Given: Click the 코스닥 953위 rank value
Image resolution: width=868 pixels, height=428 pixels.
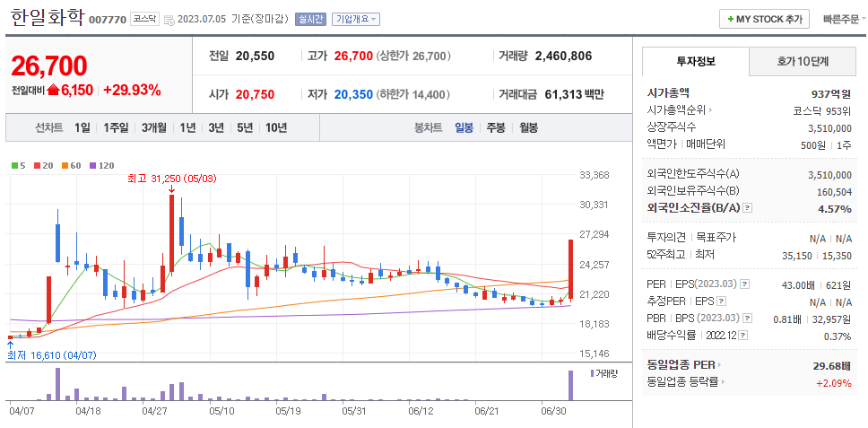Looking at the screenshot, I should (x=821, y=110).
